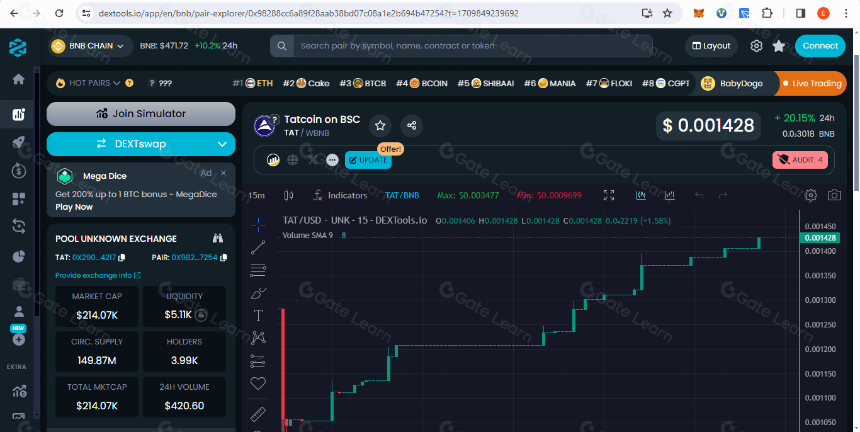Open hot pair #3 BTCB
860x432 pixels.
click(363, 83)
